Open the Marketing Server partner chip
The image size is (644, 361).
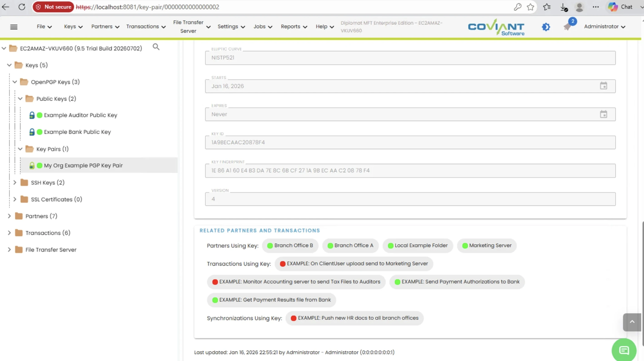(x=487, y=246)
